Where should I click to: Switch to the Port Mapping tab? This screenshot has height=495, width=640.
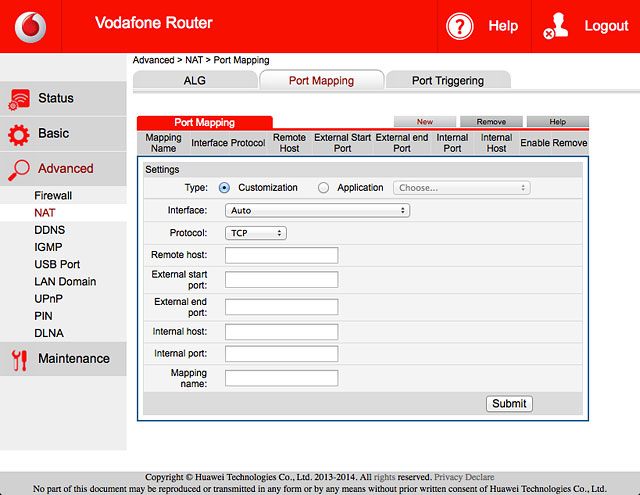tap(322, 80)
